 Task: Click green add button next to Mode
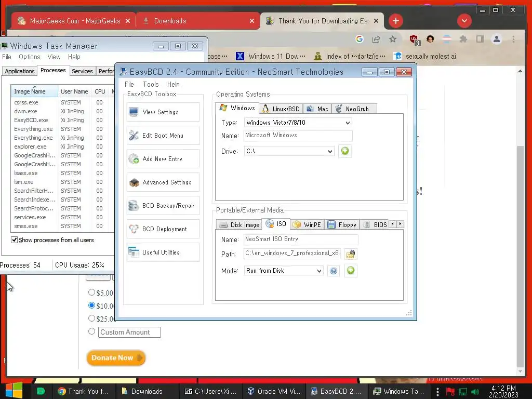(x=351, y=270)
